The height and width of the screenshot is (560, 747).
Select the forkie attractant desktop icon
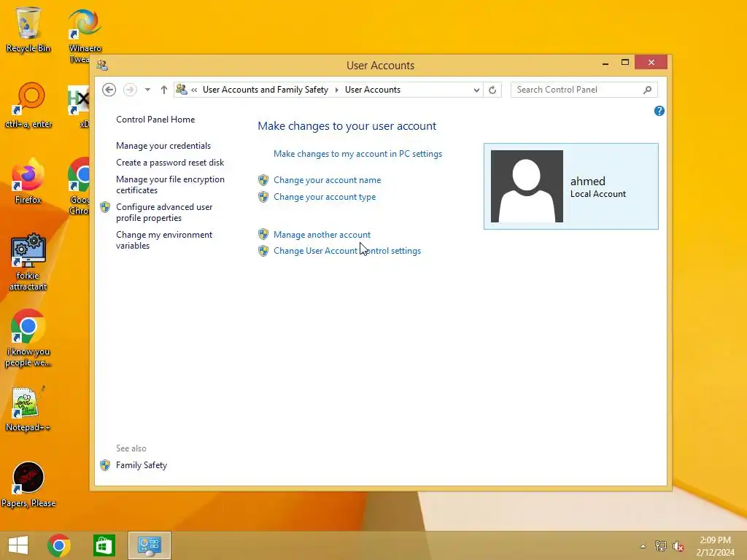point(28,262)
